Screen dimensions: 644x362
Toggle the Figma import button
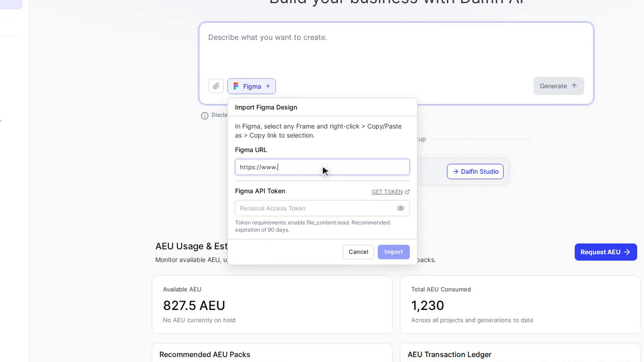pyautogui.click(x=252, y=86)
